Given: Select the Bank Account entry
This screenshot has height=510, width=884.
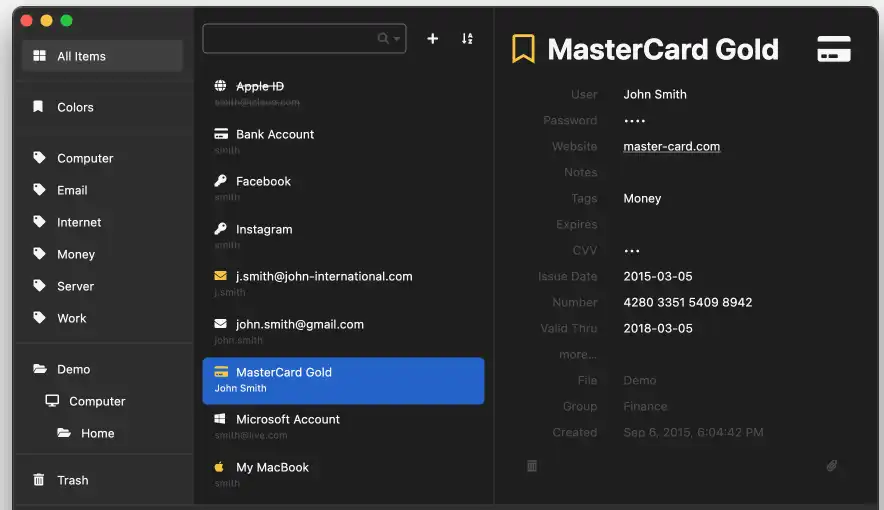Looking at the screenshot, I should [343, 141].
